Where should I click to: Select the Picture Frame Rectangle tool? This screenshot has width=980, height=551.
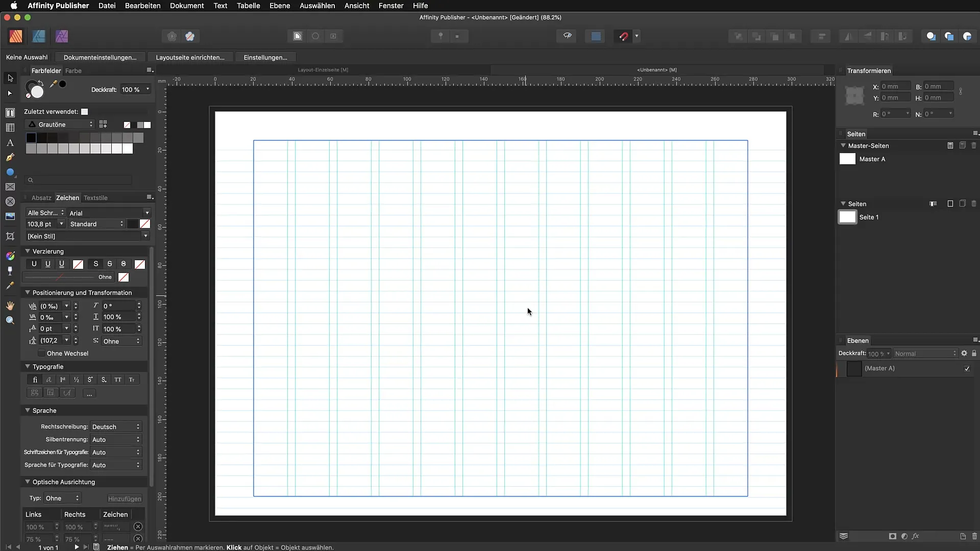pyautogui.click(x=10, y=187)
